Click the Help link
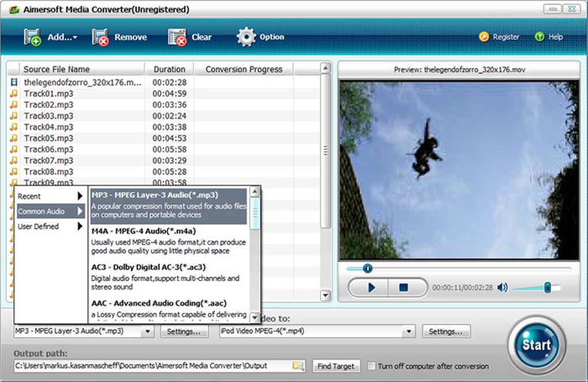Viewport: 588px width, 382px height. coord(555,37)
